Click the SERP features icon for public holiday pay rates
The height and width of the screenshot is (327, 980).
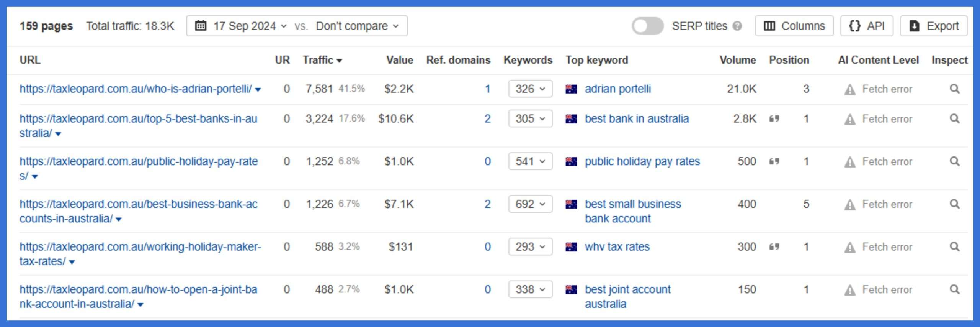pos(774,161)
